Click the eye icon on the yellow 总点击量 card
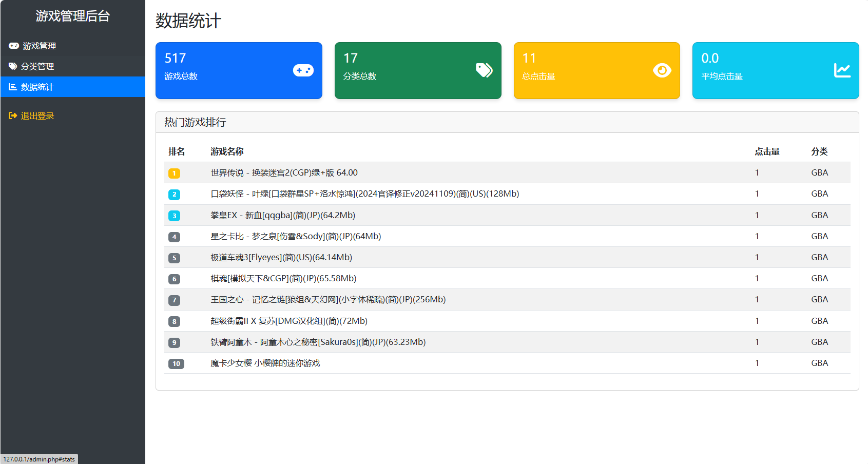 tap(663, 70)
